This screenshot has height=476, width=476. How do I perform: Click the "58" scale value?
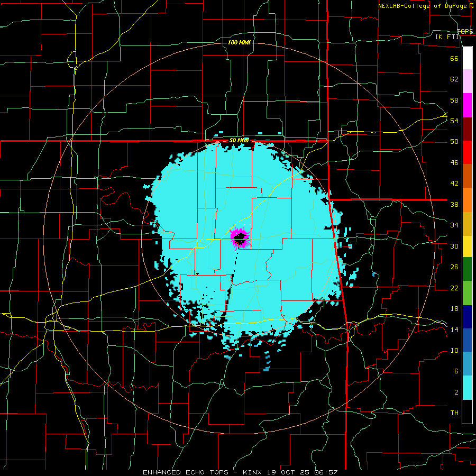click(x=454, y=100)
